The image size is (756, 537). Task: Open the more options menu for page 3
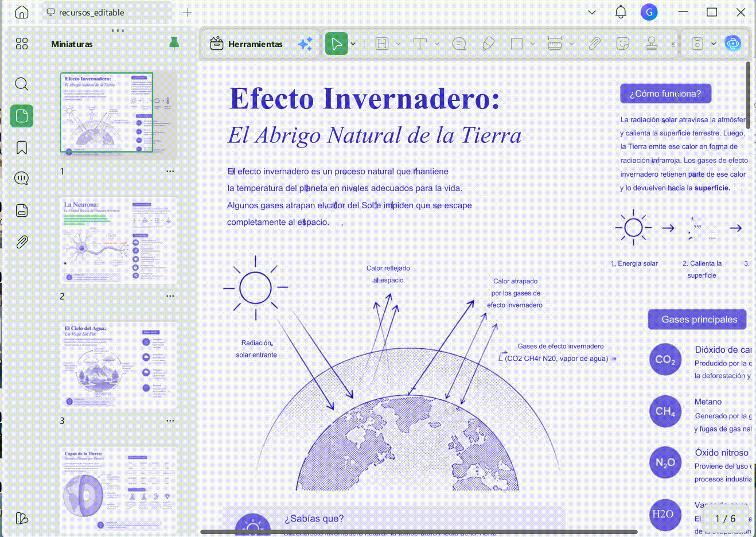pos(170,421)
